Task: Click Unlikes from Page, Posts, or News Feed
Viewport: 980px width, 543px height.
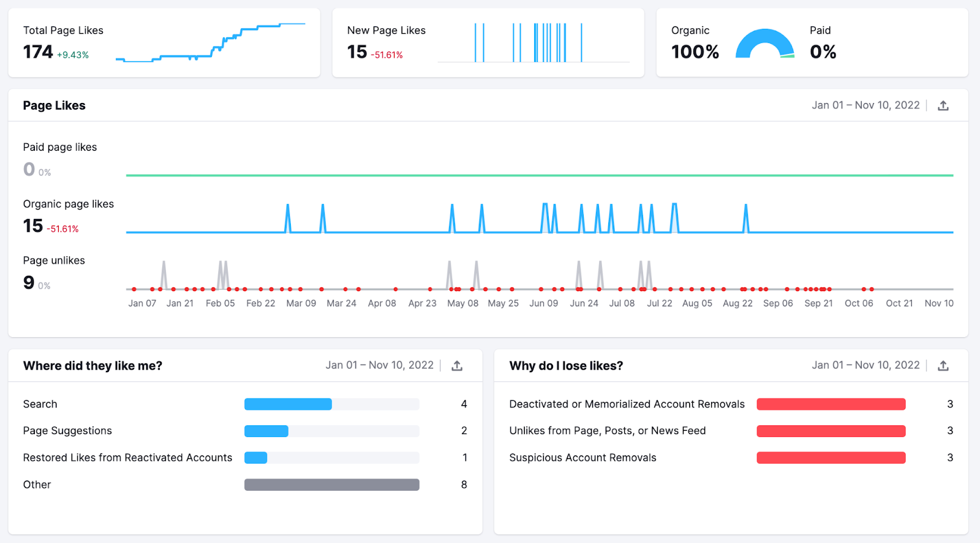Action: [608, 431]
